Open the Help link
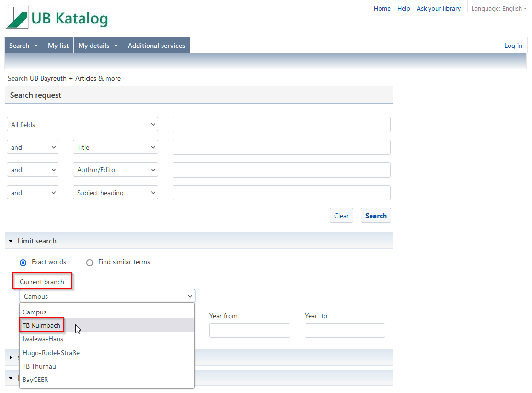 (x=404, y=9)
